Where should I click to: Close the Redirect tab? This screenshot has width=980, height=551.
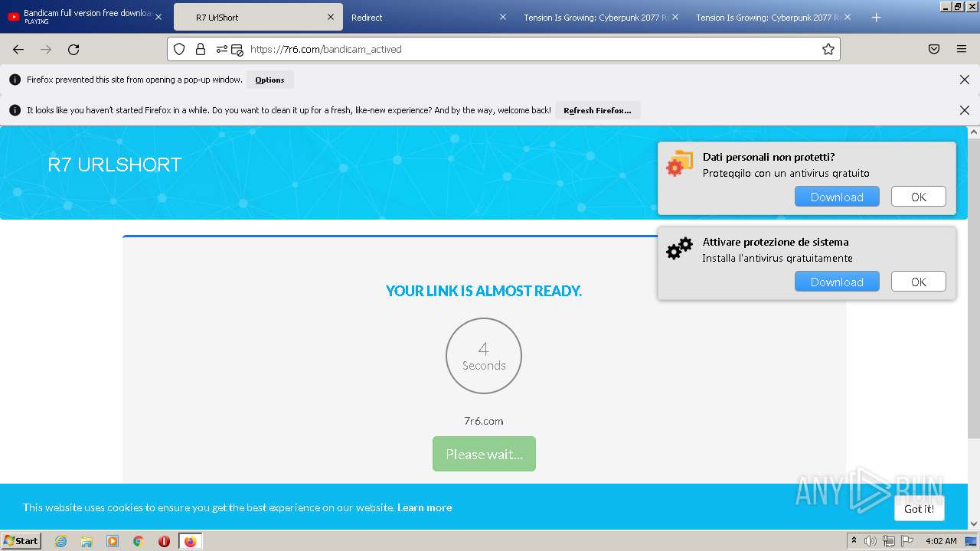[x=503, y=18]
